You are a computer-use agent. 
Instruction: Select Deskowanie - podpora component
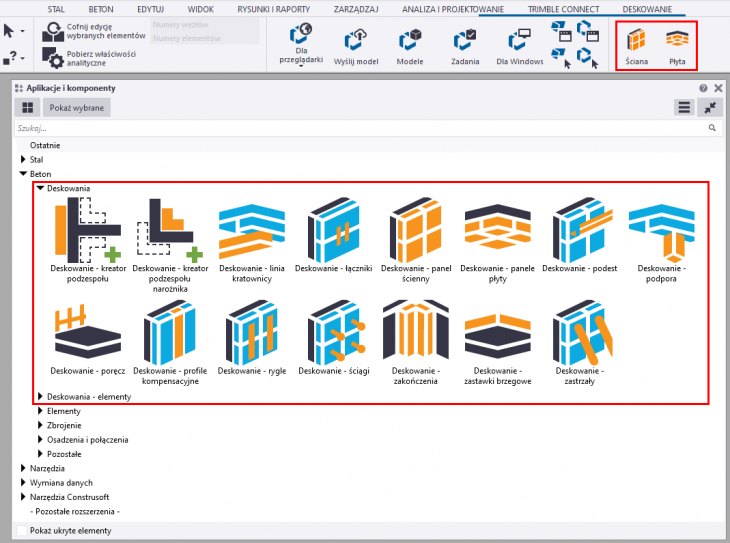(662, 228)
